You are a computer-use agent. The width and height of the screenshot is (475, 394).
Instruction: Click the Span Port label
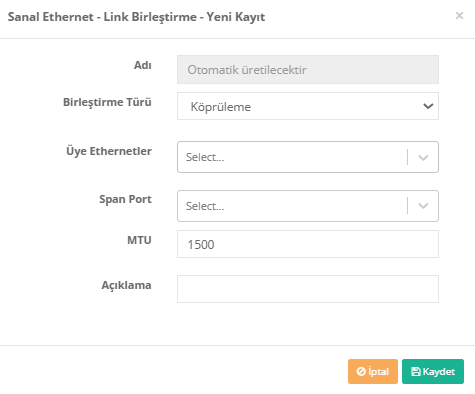[125, 199]
